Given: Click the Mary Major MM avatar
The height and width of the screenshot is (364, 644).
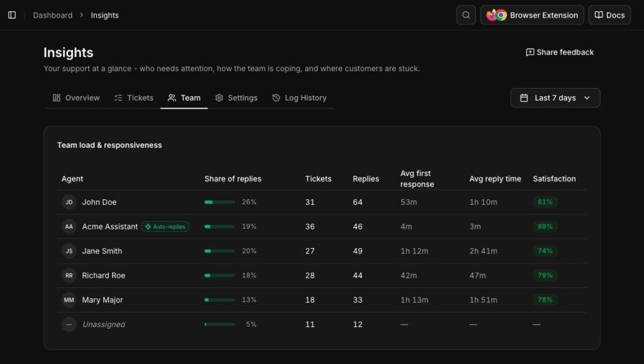Looking at the screenshot, I should point(69,300).
